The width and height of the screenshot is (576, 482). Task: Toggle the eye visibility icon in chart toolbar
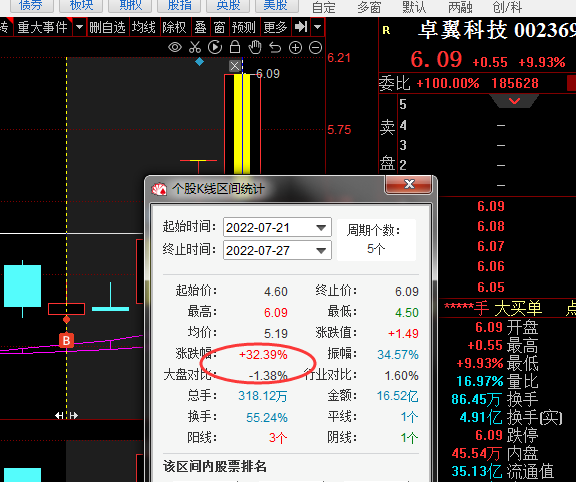(175, 47)
